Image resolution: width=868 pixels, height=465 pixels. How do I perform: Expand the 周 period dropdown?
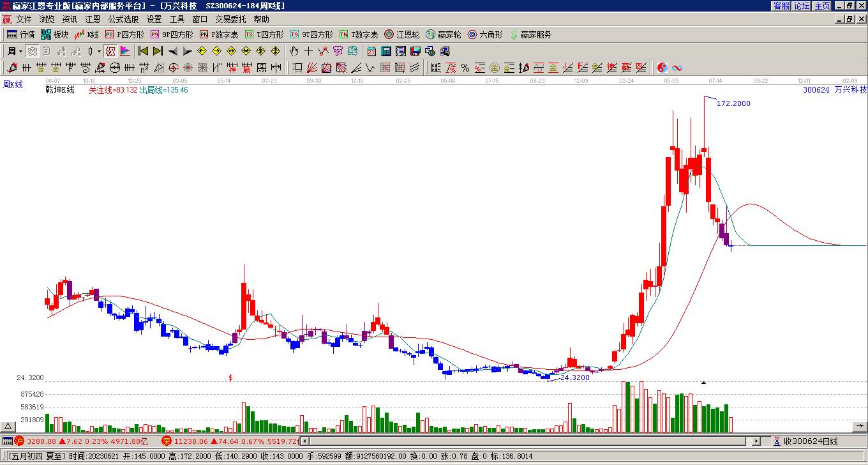(21, 51)
